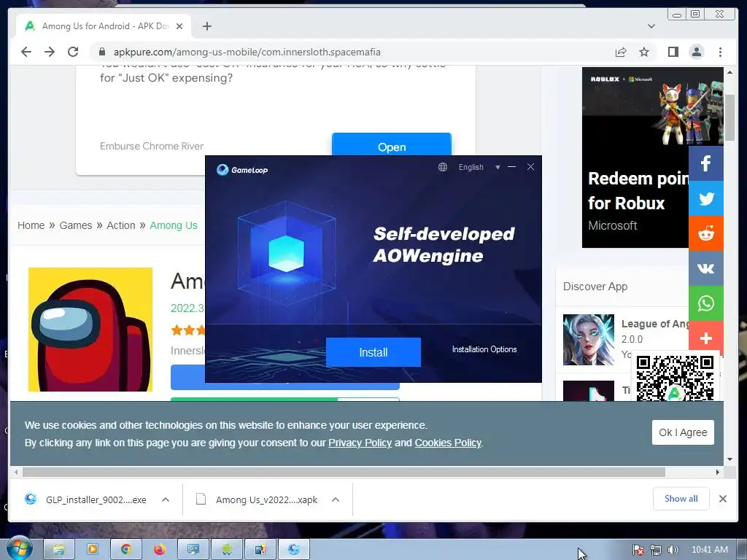Open Installation Options in GameLoop installer

pos(484,349)
